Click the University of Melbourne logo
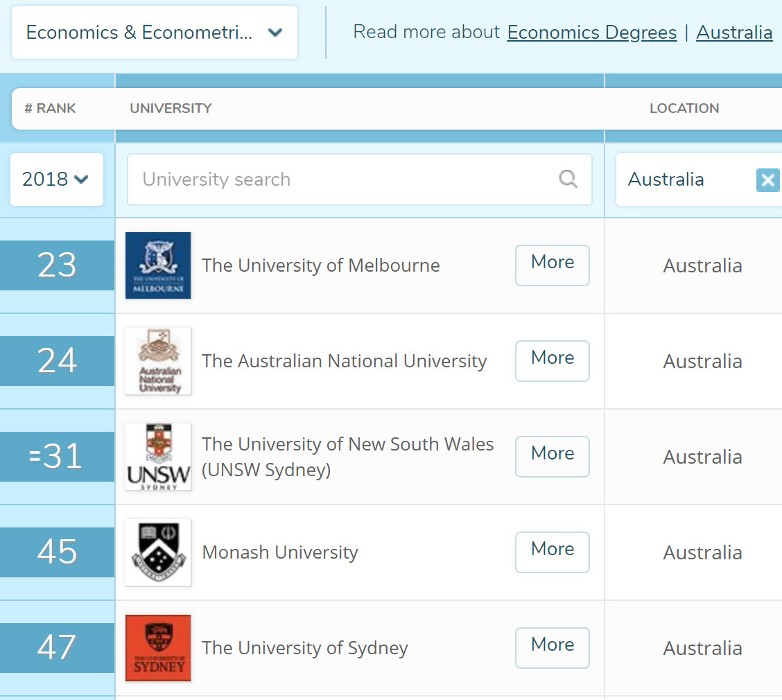 [158, 265]
